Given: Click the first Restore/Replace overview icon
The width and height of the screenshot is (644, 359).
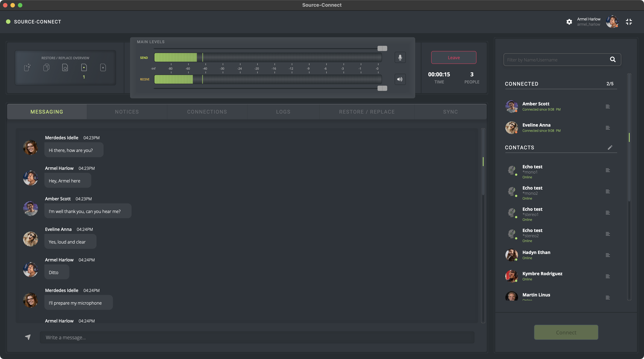Looking at the screenshot, I should tap(27, 67).
